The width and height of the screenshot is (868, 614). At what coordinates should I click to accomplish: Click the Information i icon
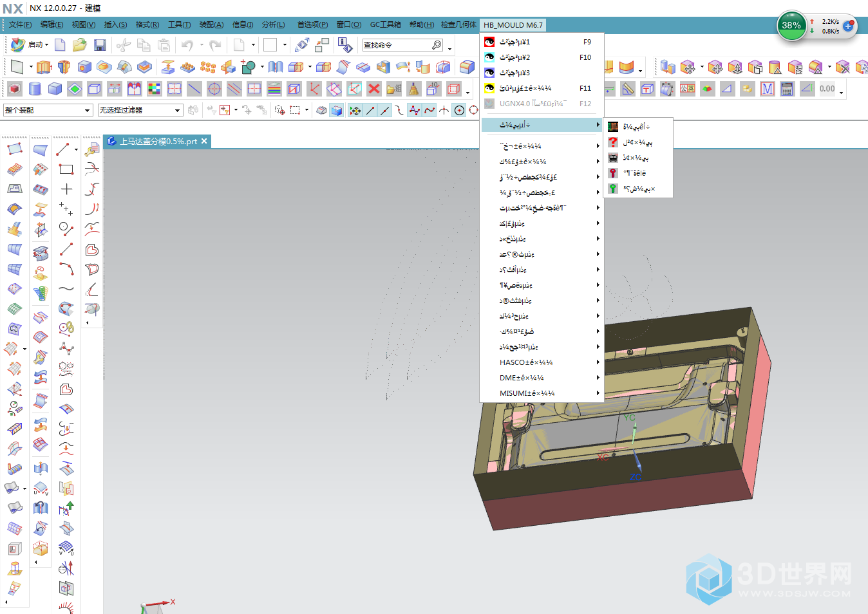click(x=345, y=44)
